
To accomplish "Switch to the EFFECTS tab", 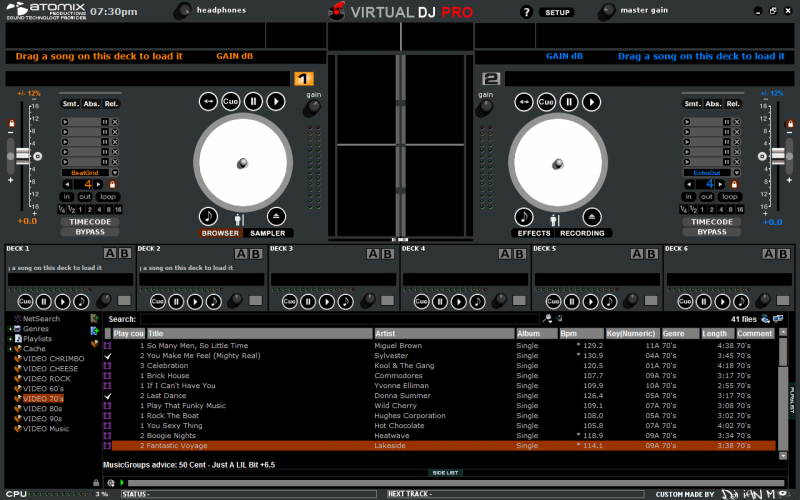I will tap(534, 233).
